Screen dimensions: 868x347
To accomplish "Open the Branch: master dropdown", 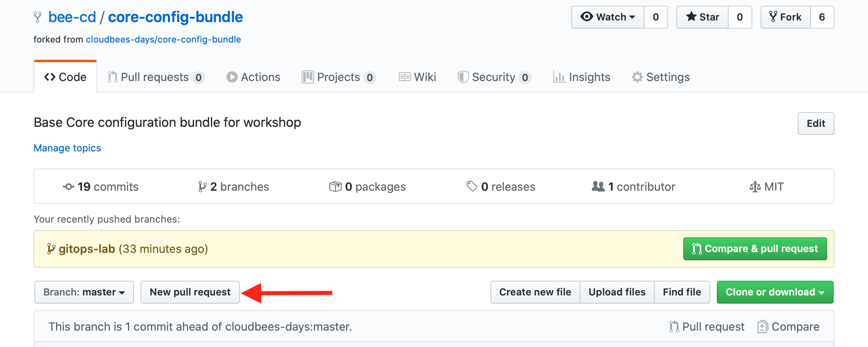I will [84, 292].
